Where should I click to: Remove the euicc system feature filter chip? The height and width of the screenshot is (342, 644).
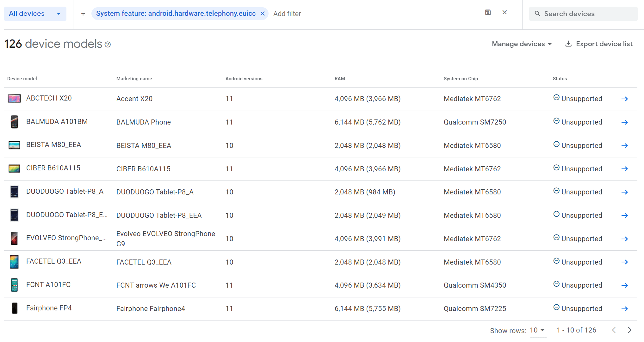263,14
